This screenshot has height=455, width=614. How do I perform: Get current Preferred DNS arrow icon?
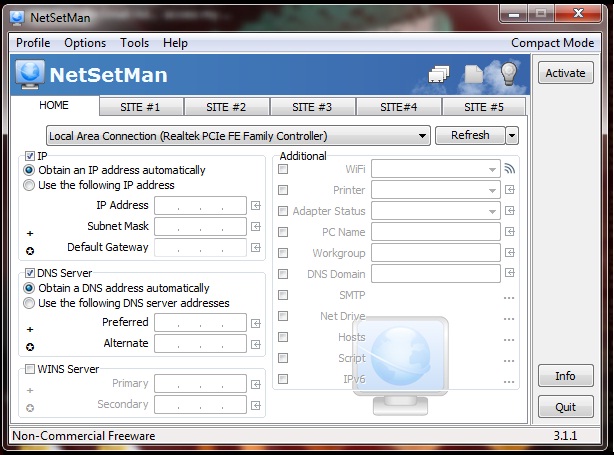(x=256, y=323)
